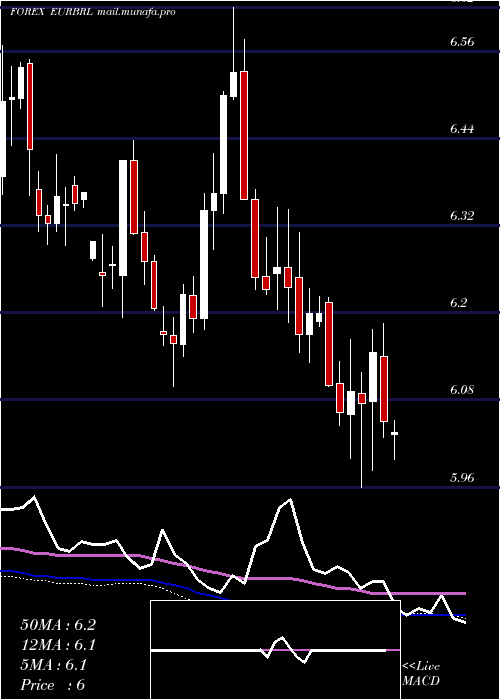Click the 6.32 price axis label
Image resolution: width=500 pixels, height=700 pixels.
coord(462,216)
